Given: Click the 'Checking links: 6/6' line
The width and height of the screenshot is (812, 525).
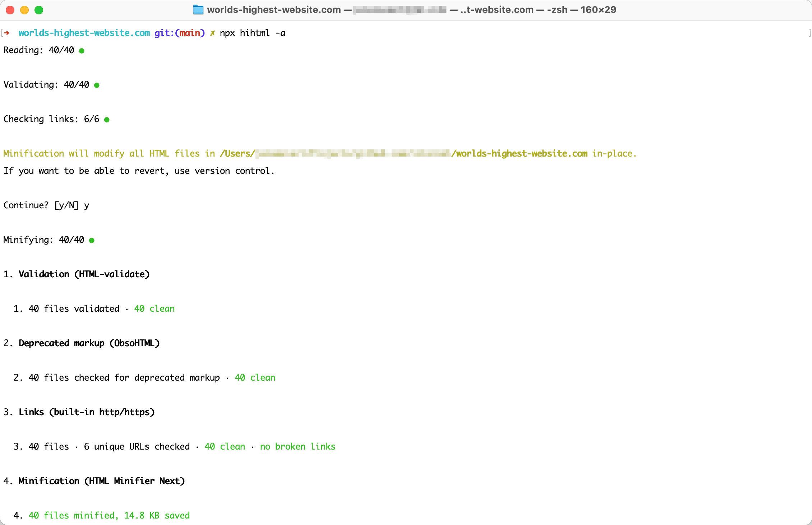Looking at the screenshot, I should (x=51, y=119).
